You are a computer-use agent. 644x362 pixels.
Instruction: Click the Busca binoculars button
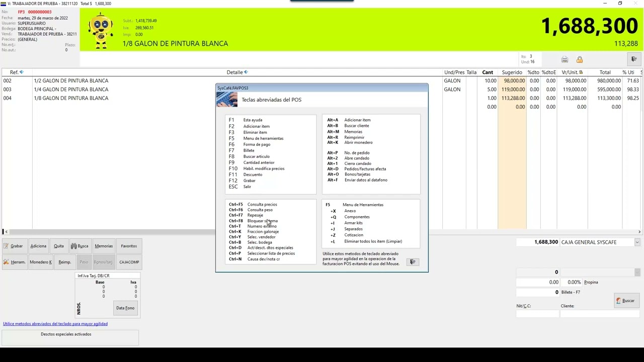pos(79,246)
